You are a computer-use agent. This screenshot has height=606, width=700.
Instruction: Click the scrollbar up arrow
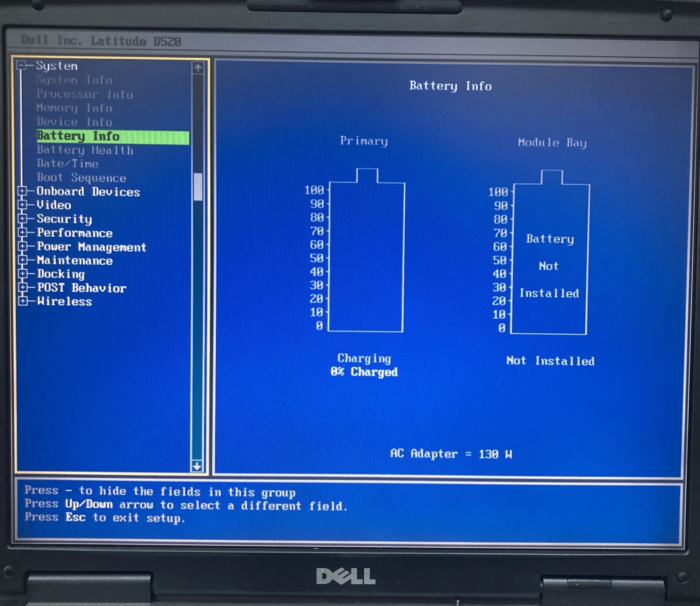click(198, 68)
